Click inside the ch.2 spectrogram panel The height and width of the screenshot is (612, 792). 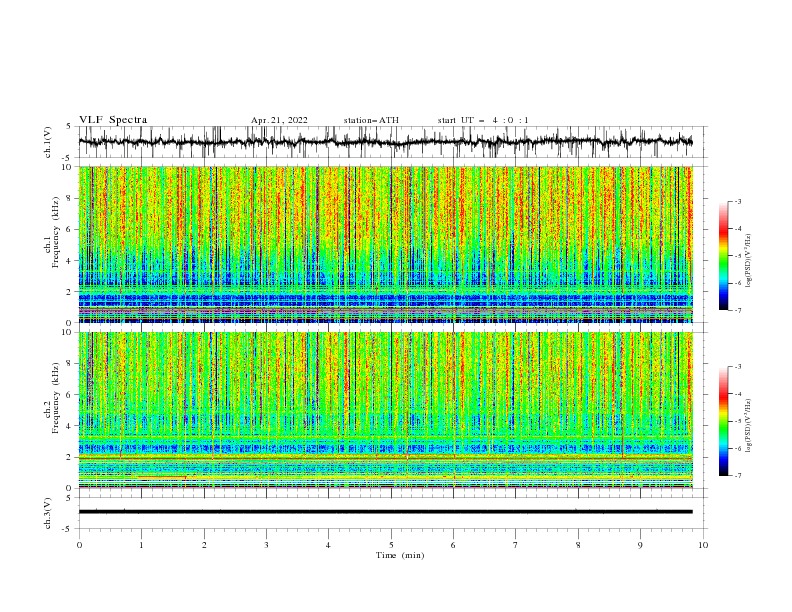click(x=385, y=410)
